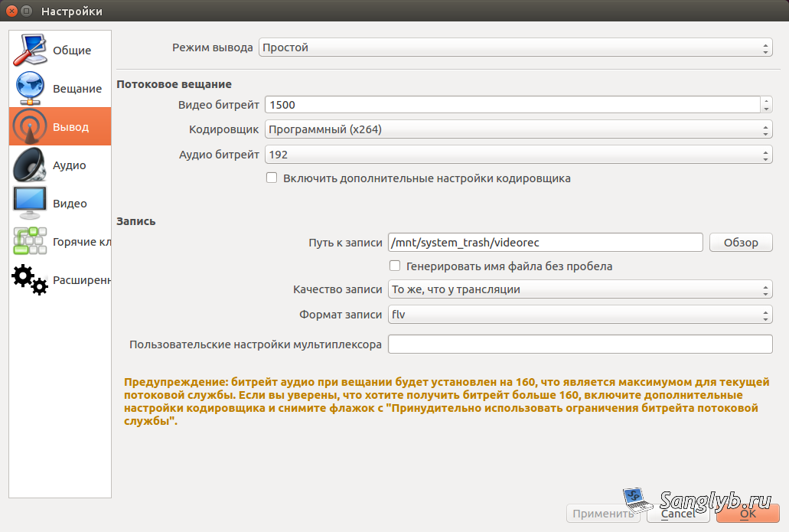
Task: Click the Путь к записи path field
Action: coord(546,242)
